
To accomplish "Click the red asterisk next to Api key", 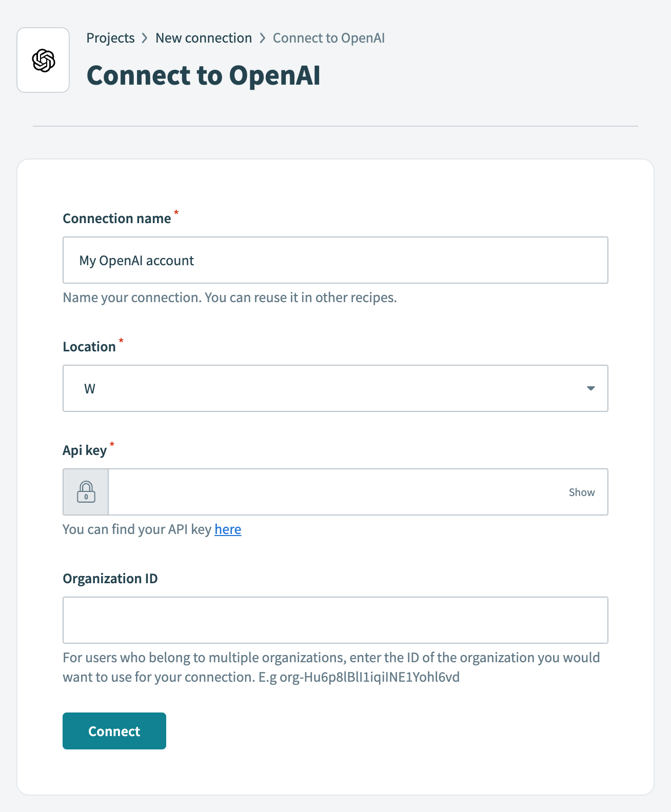I will tap(111, 445).
